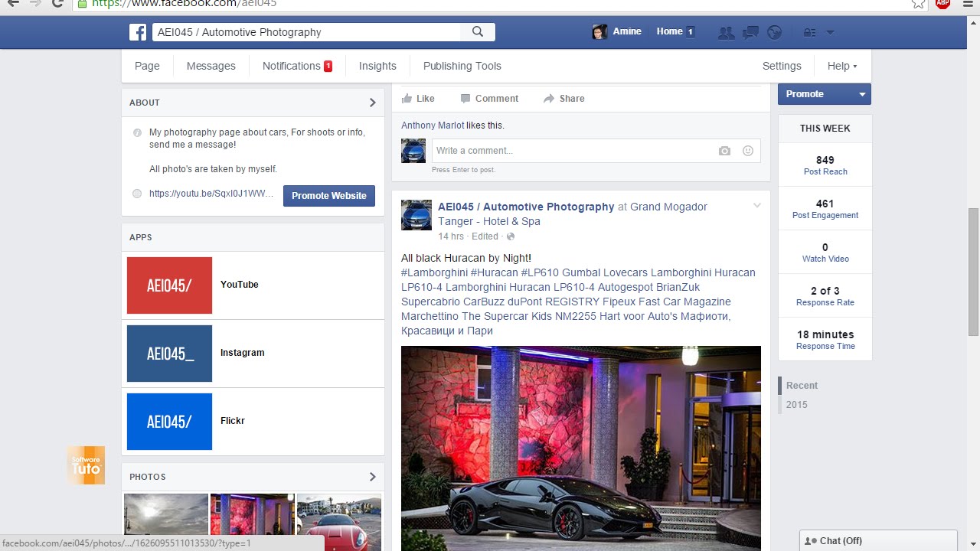The height and width of the screenshot is (551, 980).
Task: Open the account menu arrow in top bar
Action: tap(830, 32)
